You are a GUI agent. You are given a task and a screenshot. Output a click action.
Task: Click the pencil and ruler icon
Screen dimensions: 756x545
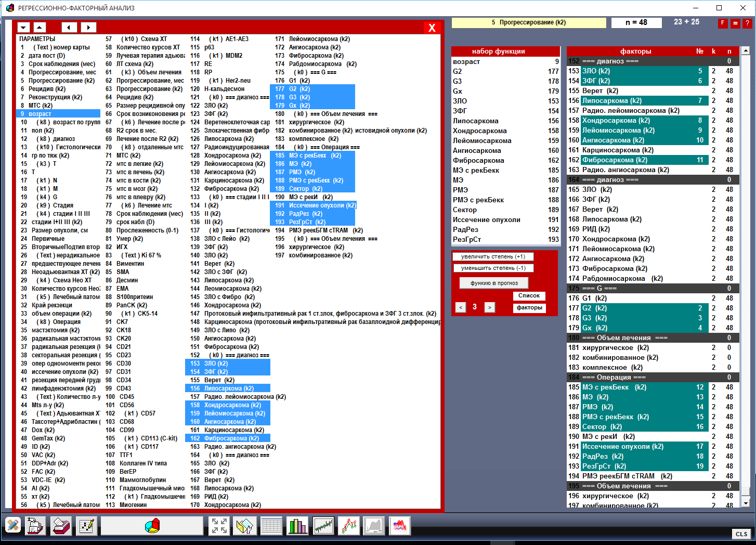click(14, 526)
